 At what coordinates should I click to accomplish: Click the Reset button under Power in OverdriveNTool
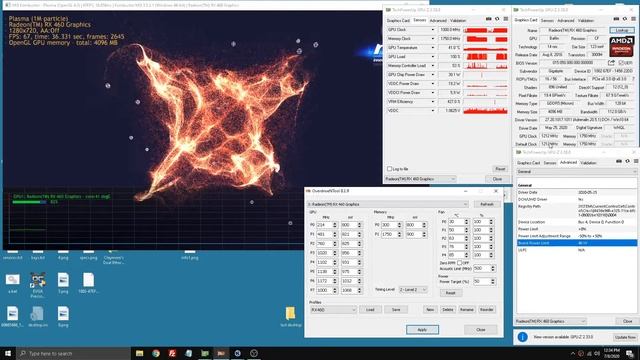(x=451, y=293)
